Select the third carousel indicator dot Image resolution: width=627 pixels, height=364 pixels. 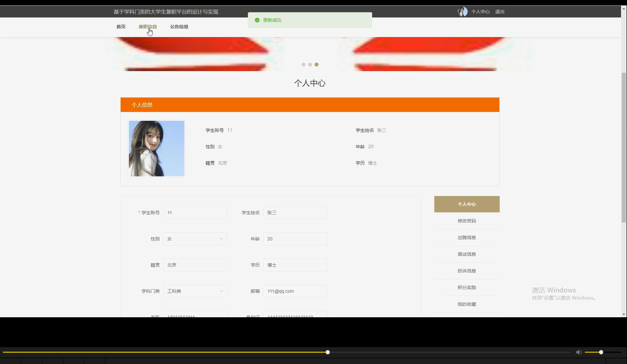[316, 65]
